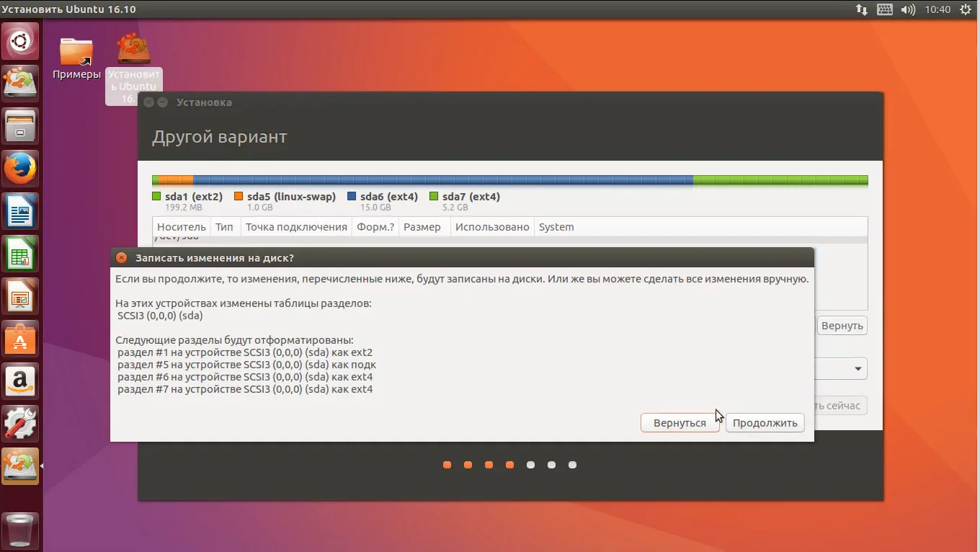Click the Форм.? column header
Viewport: 980px width, 552px height.
pos(375,227)
